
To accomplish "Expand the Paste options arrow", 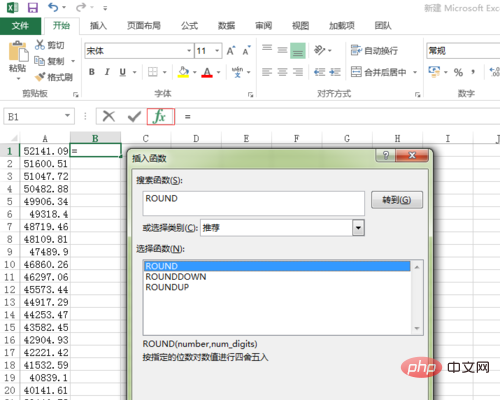I will coord(18,79).
